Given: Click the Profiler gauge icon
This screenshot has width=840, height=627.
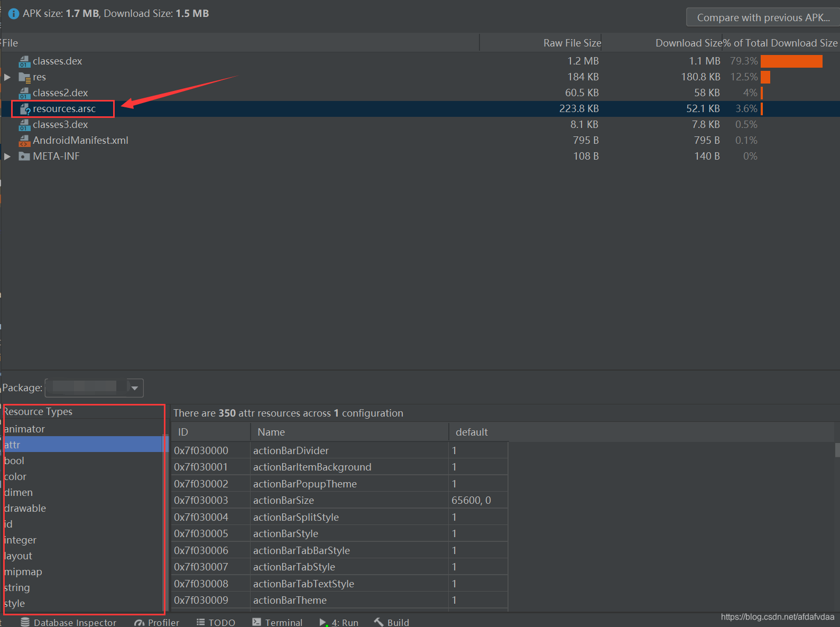Looking at the screenshot, I should tap(139, 623).
